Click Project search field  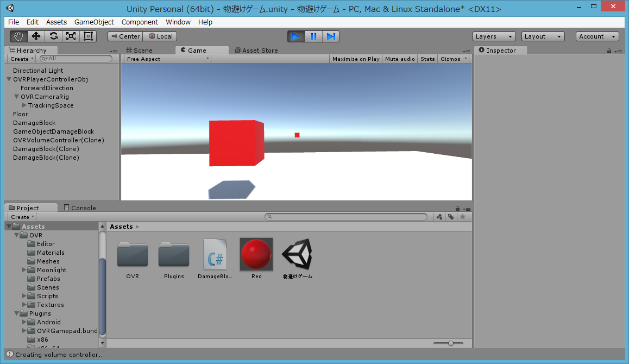pyautogui.click(x=346, y=217)
